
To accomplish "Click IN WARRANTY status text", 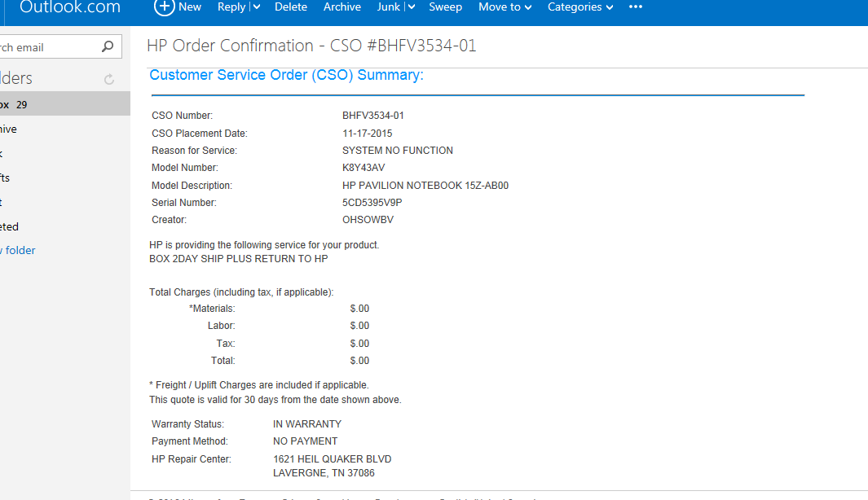I will tap(307, 423).
